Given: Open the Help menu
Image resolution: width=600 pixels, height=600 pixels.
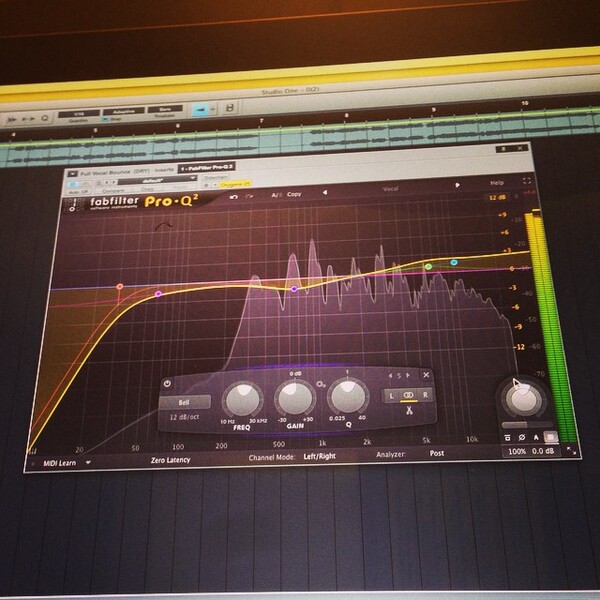Looking at the screenshot, I should [x=497, y=183].
